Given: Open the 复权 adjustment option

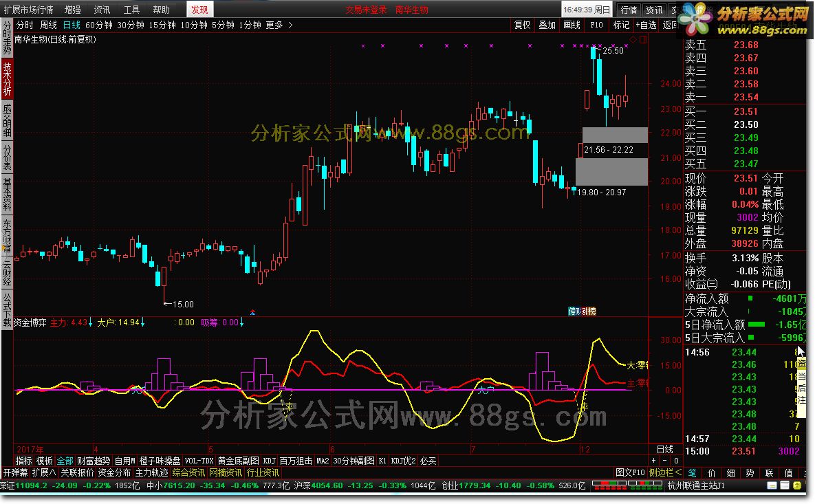Looking at the screenshot, I should [x=523, y=25].
